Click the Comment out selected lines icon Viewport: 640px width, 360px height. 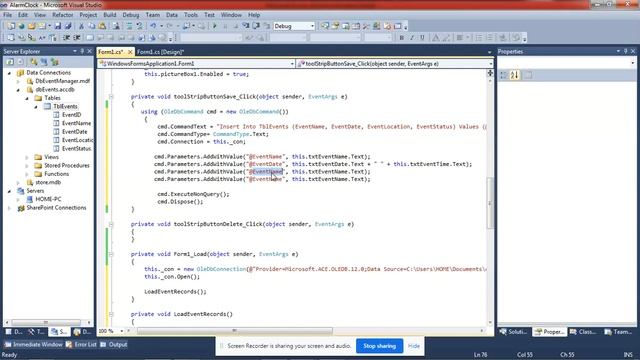point(130,26)
